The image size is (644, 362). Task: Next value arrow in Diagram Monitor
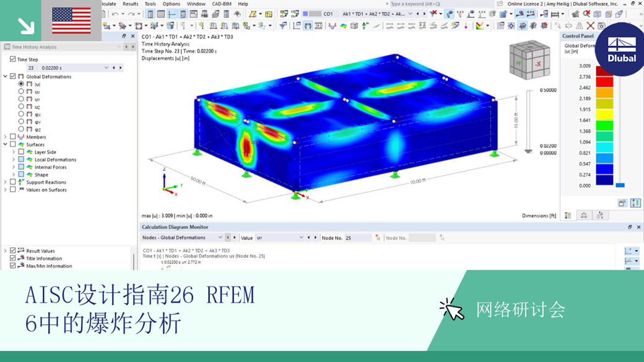pos(315,238)
